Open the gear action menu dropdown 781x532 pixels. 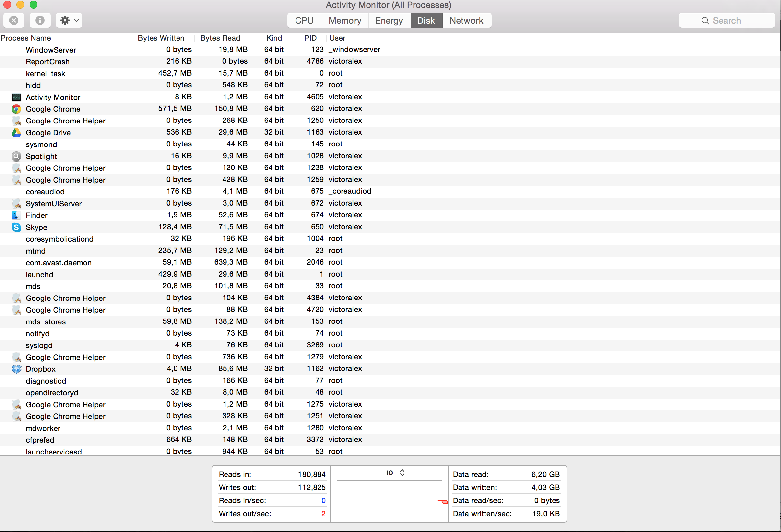coord(69,20)
